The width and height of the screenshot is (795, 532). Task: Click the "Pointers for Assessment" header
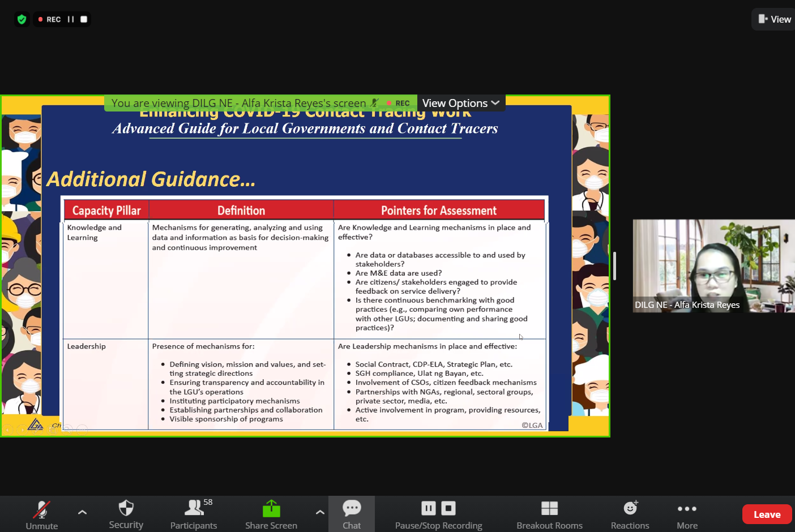[x=439, y=211]
